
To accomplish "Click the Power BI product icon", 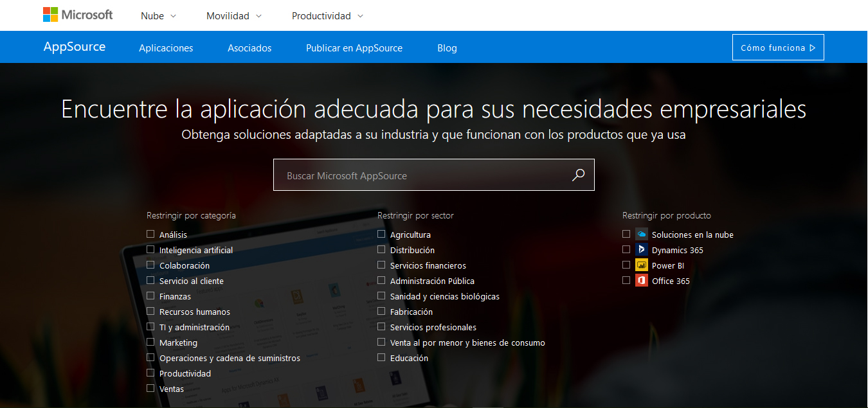I will pyautogui.click(x=641, y=265).
